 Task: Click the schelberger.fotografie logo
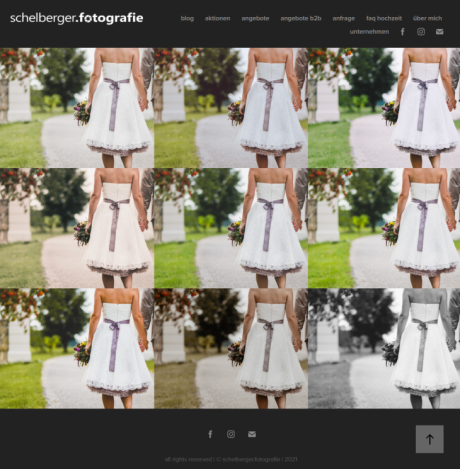tap(77, 18)
